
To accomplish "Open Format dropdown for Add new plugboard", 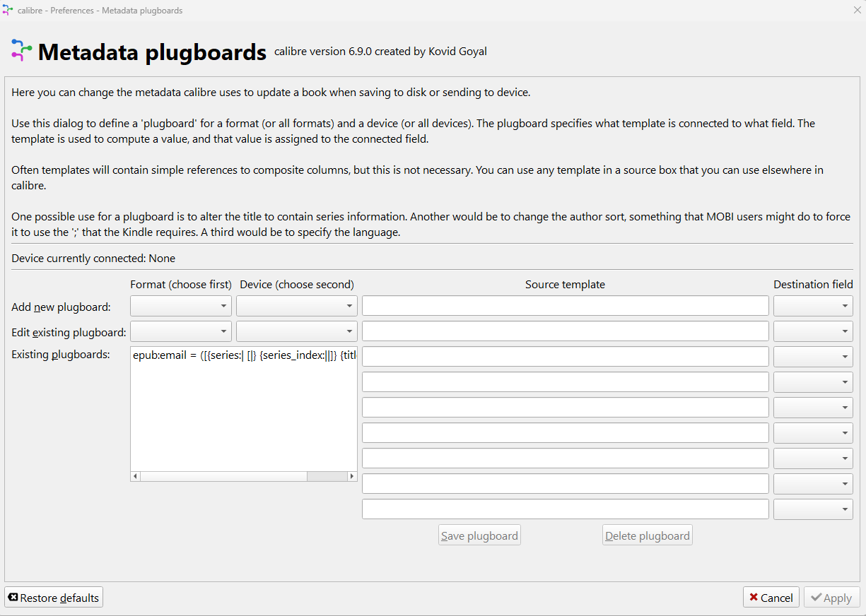I will [x=181, y=306].
